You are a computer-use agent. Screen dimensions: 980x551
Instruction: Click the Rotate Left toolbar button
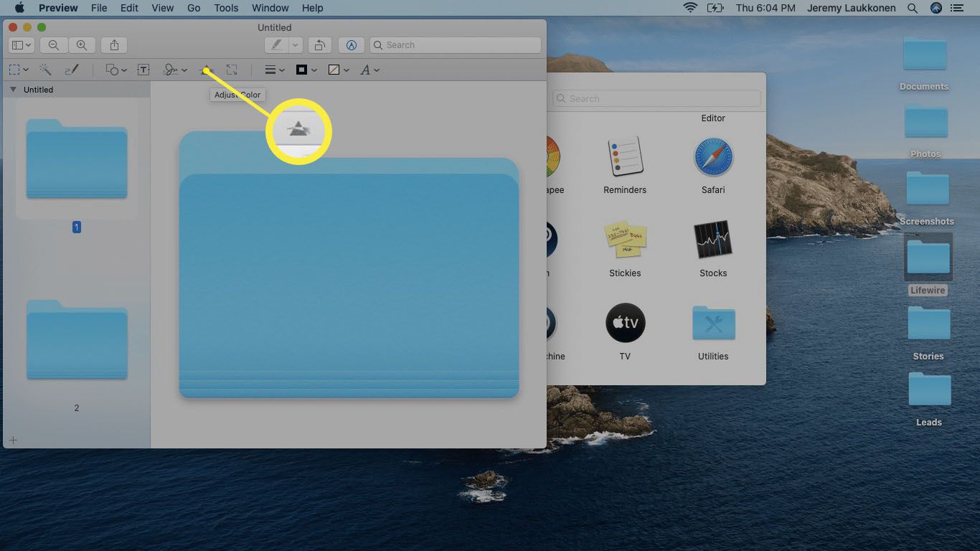pos(319,45)
